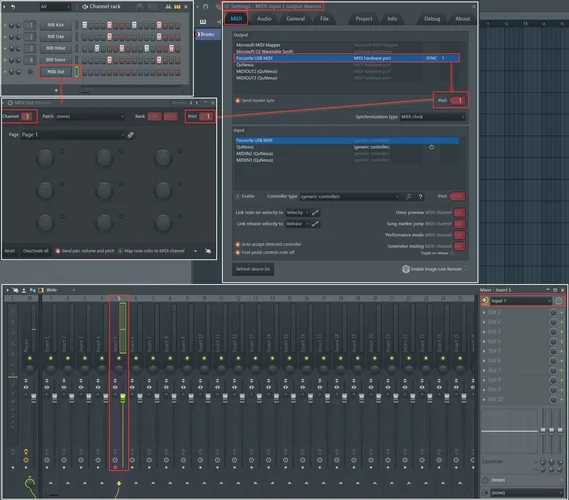The width and height of the screenshot is (569, 500).
Task: Open the graph editor in Channel rack
Action: [x=168, y=7]
